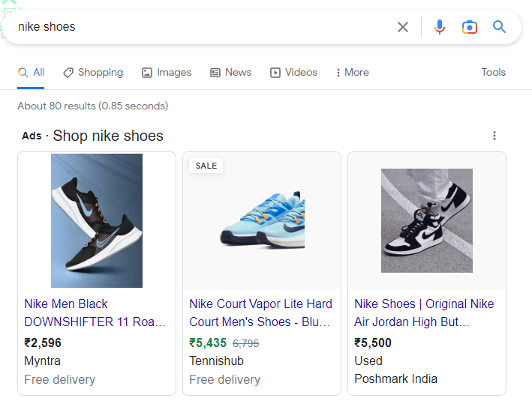This screenshot has height=404, width=532.
Task: Open Nike Men Black DOWNSHIFTER 11 link
Action: (x=95, y=313)
